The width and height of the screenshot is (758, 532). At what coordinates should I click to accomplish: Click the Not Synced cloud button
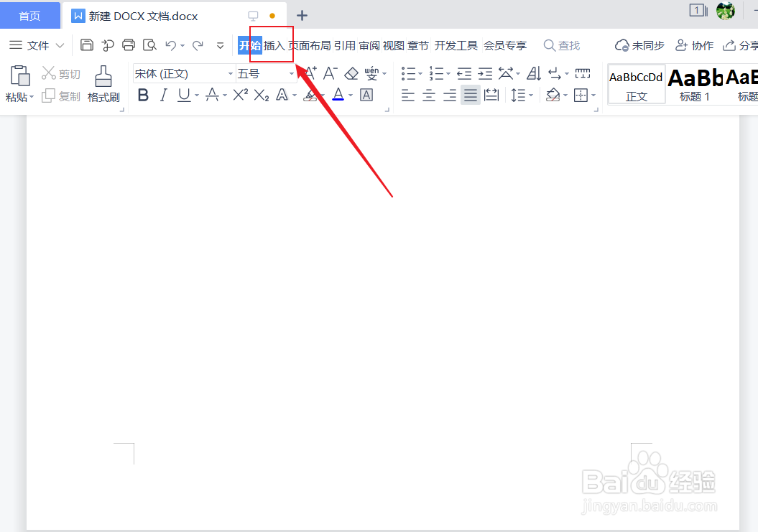click(639, 45)
